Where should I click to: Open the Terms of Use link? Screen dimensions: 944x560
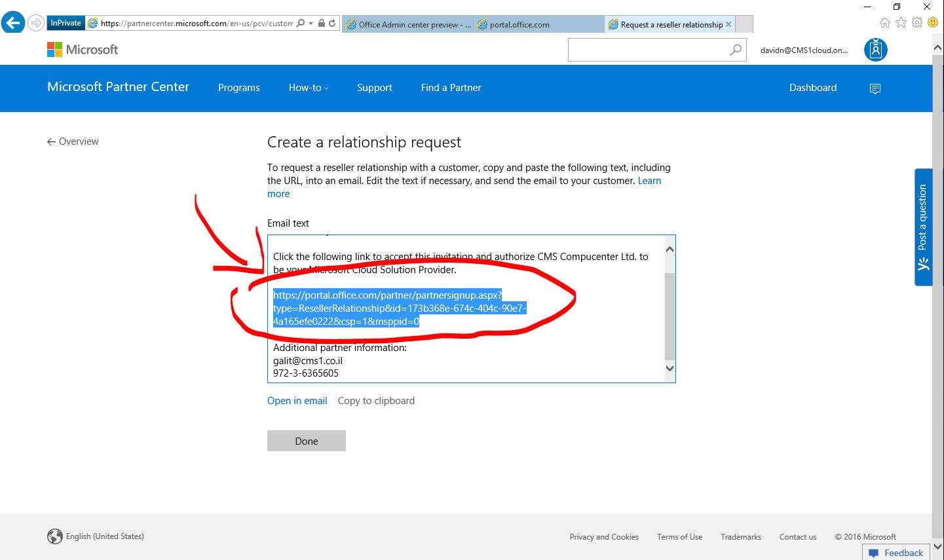click(x=679, y=537)
